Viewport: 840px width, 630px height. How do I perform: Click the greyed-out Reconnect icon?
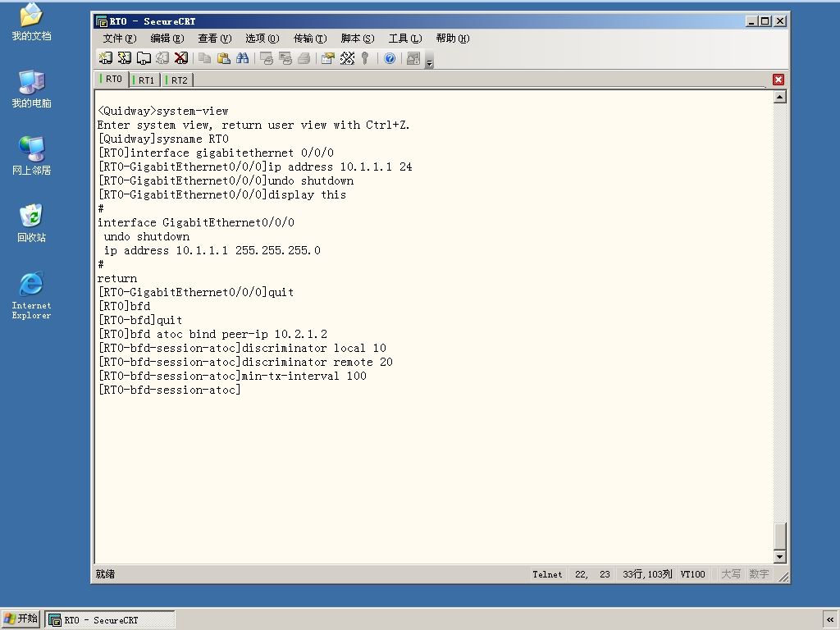(x=162, y=58)
